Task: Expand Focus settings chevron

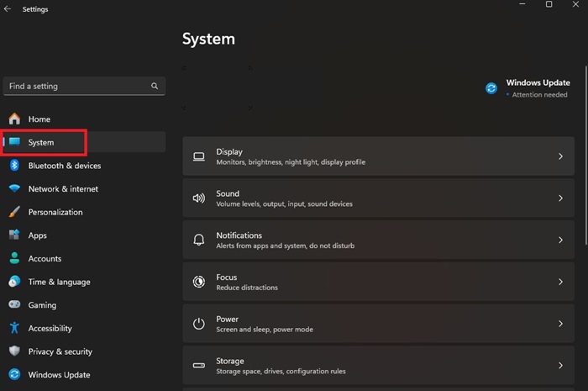Action: tap(560, 282)
